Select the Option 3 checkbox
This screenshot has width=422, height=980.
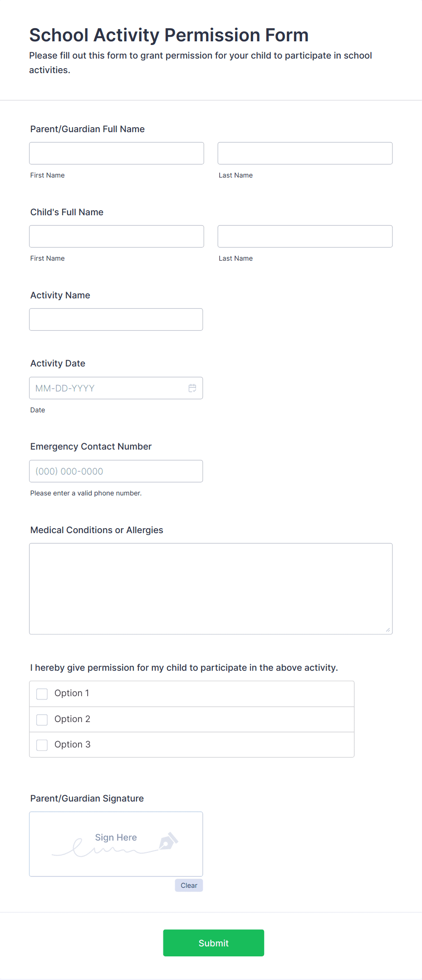(42, 745)
